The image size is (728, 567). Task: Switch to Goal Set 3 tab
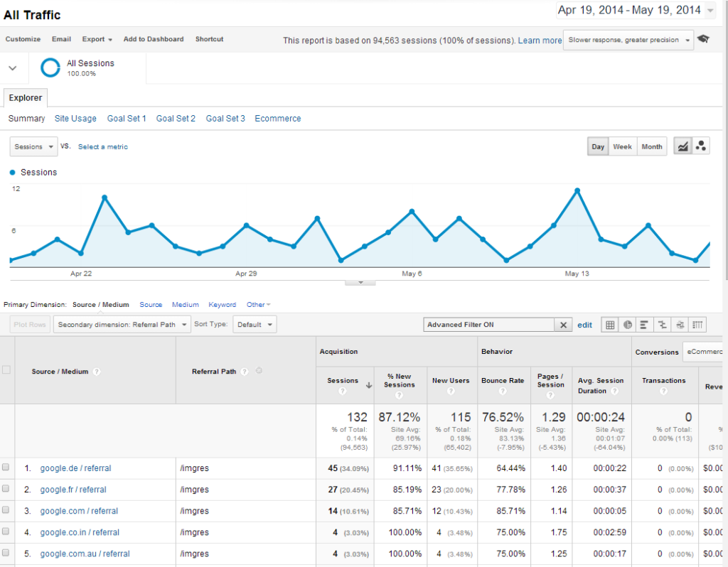coord(225,119)
